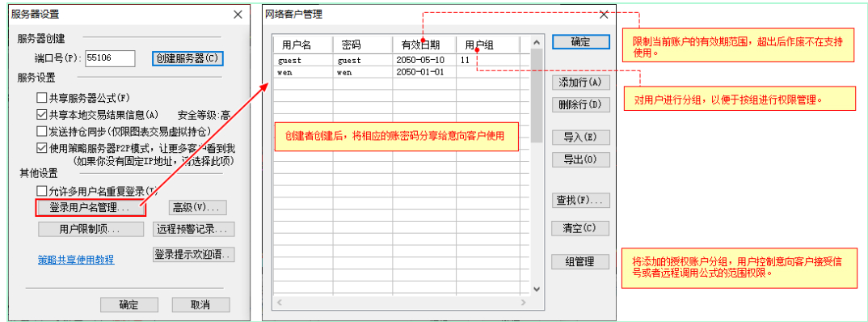The width and height of the screenshot is (868, 322).
Task: Disable 使用策略服务器P2P模式 checkbox
Action: point(41,148)
